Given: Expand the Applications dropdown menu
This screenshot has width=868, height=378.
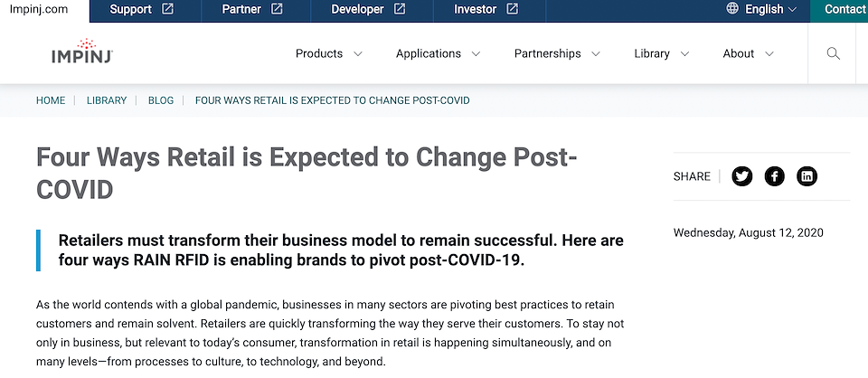Looking at the screenshot, I should pyautogui.click(x=438, y=53).
